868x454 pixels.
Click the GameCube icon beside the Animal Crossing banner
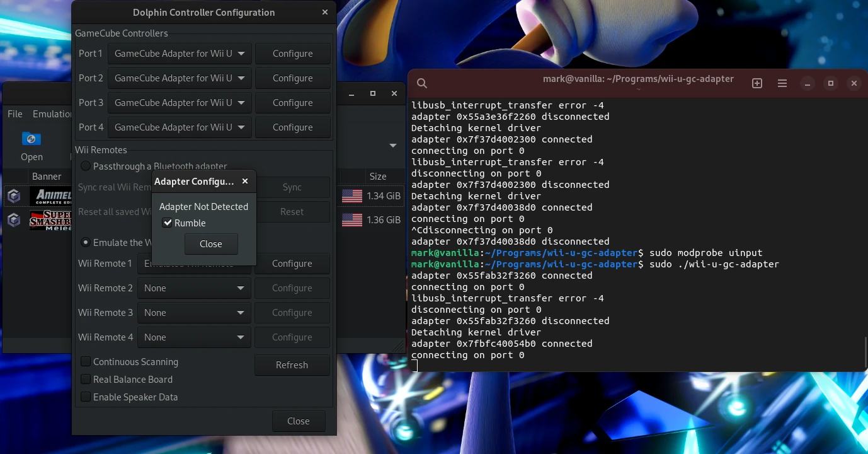[14, 196]
